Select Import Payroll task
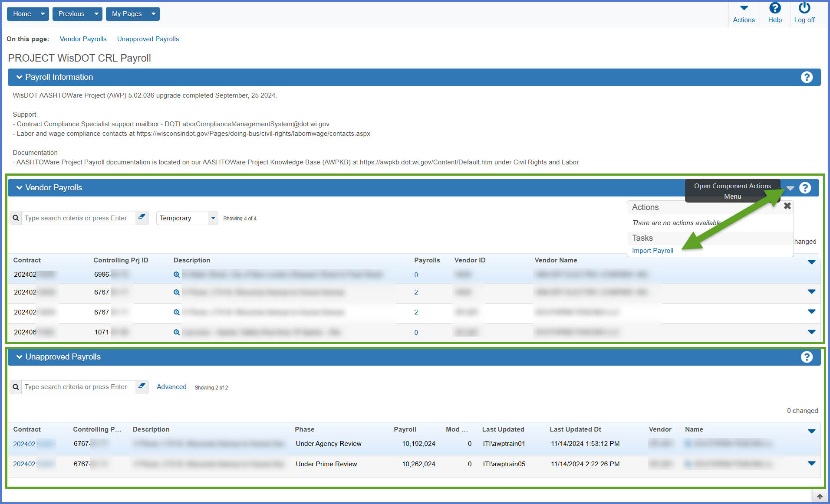The width and height of the screenshot is (830, 504). tap(652, 251)
